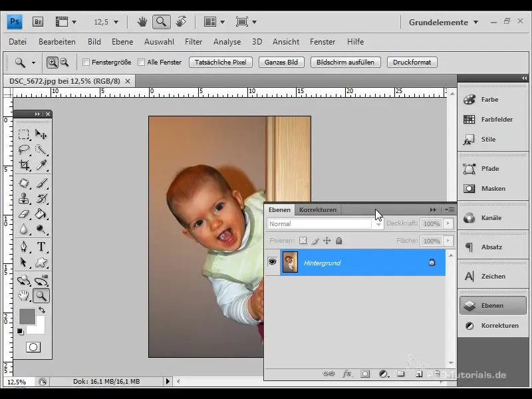Enable the Fenstergröße checkbox
The width and height of the screenshot is (532, 399).
86,63
